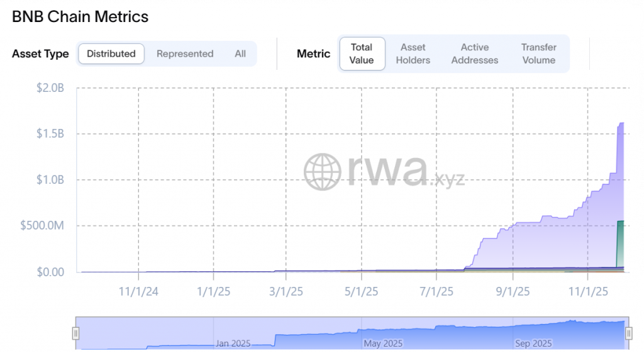Click the $1.5B y-axis label
This screenshot has width=644, height=353.
point(50,133)
